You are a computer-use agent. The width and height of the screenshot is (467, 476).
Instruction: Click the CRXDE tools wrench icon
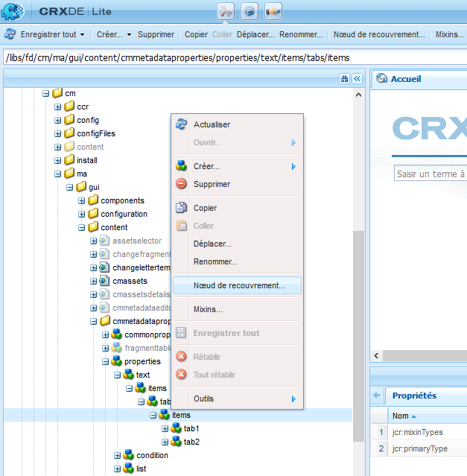click(226, 11)
